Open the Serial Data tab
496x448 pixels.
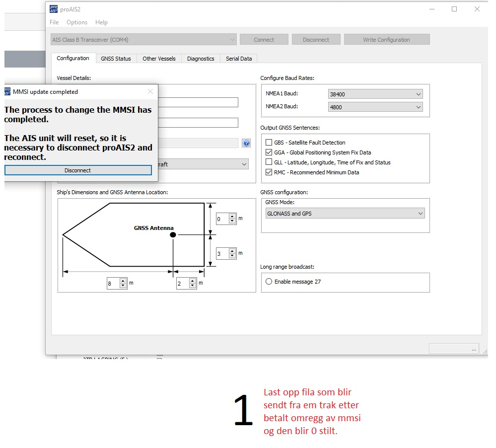point(239,59)
